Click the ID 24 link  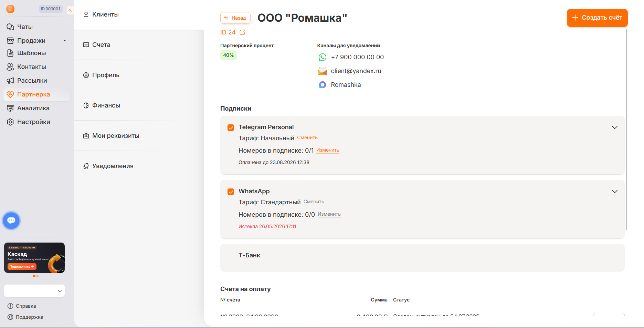[228, 32]
